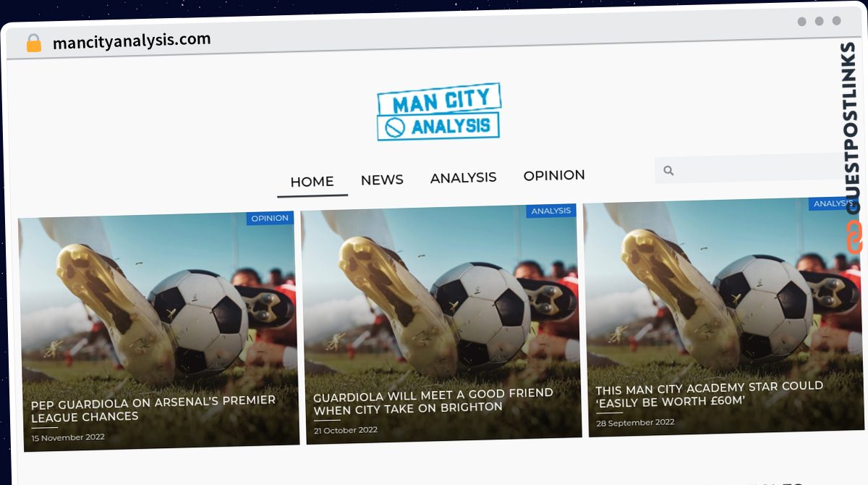Go to the Analysis menu section

coord(463,177)
